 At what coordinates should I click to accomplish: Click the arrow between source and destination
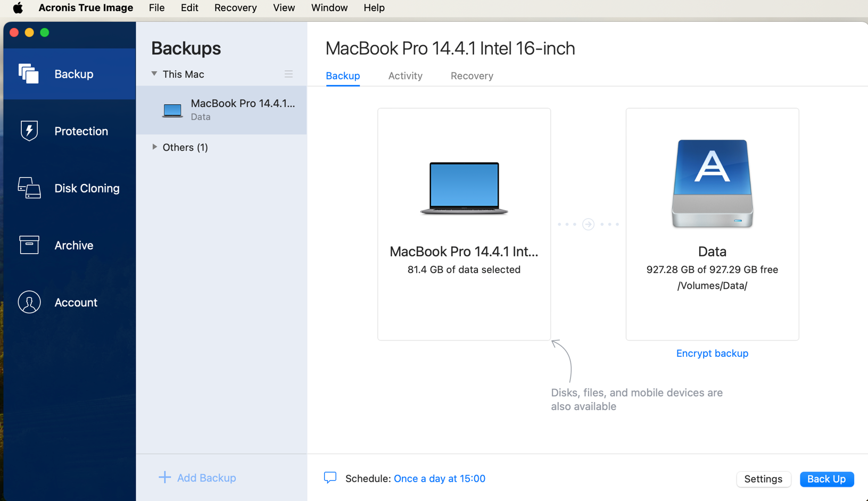(588, 224)
